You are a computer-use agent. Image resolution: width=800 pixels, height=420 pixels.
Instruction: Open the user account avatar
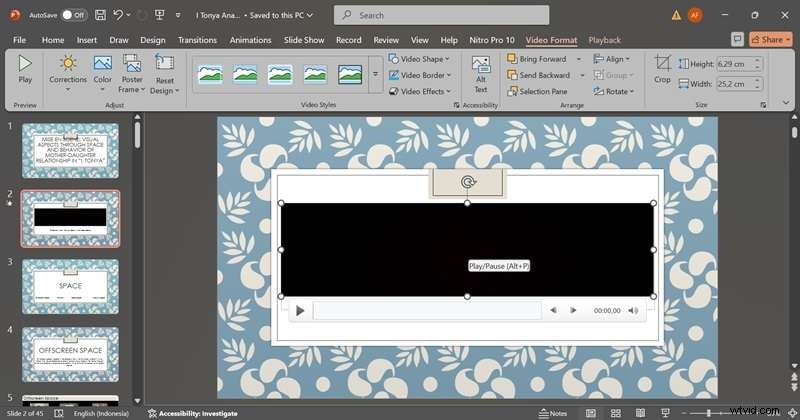click(695, 15)
